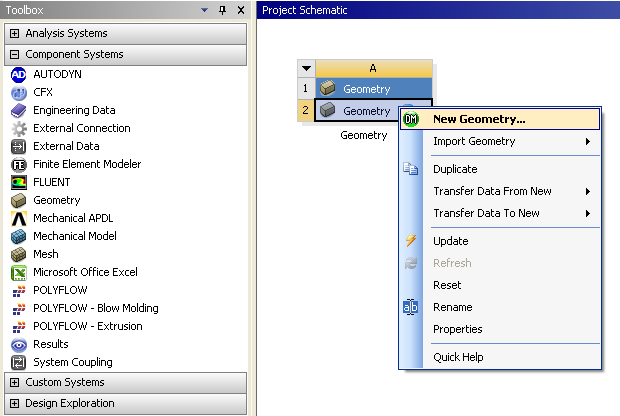The height and width of the screenshot is (416, 620).
Task: Click Geometry cube icon in row 1
Action: (327, 88)
